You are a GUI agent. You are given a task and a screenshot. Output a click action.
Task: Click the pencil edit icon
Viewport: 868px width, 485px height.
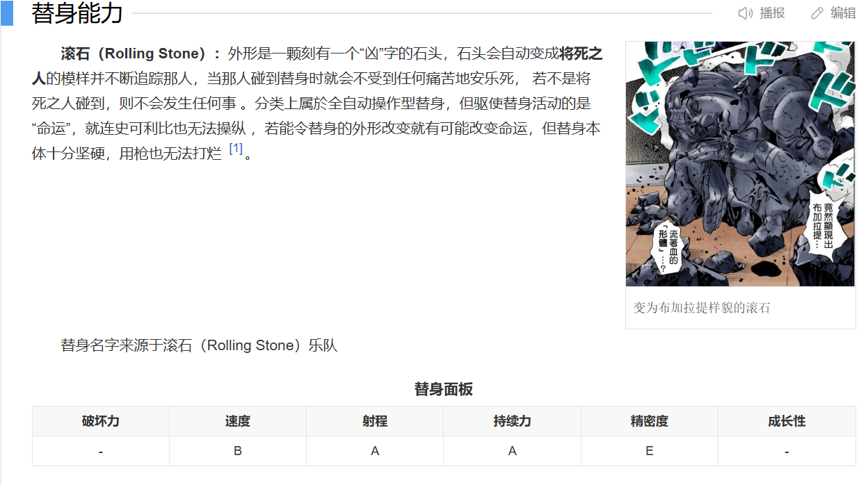(x=817, y=13)
